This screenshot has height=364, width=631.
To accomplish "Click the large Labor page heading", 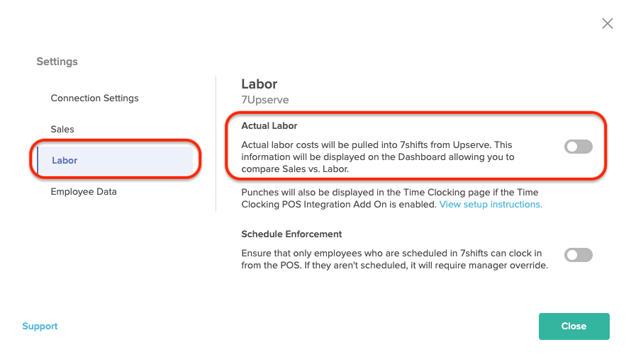I will point(259,84).
